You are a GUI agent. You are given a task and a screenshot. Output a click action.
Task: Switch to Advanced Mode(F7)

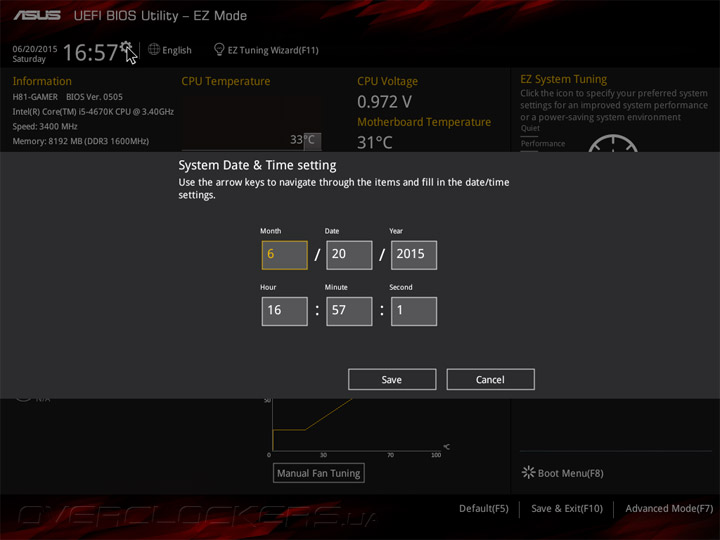tap(669, 508)
